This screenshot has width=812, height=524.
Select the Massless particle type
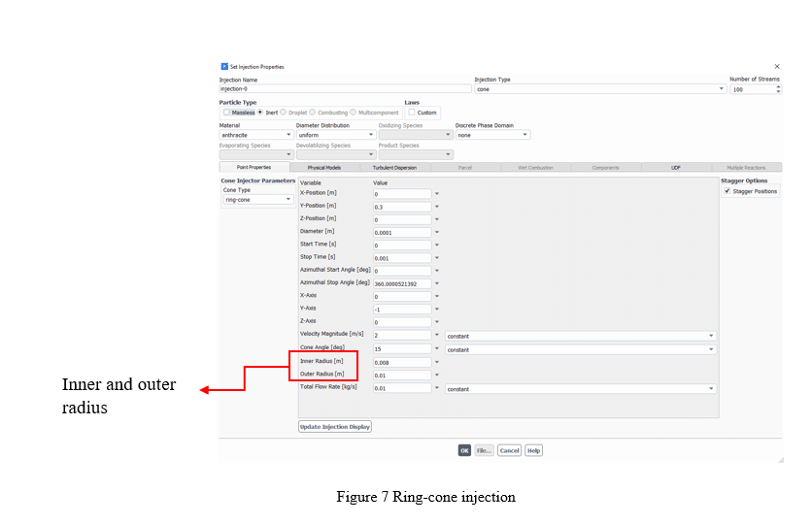(226, 113)
